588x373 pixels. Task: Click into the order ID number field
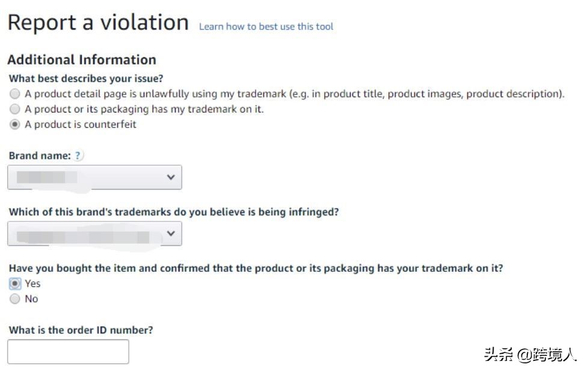point(68,352)
